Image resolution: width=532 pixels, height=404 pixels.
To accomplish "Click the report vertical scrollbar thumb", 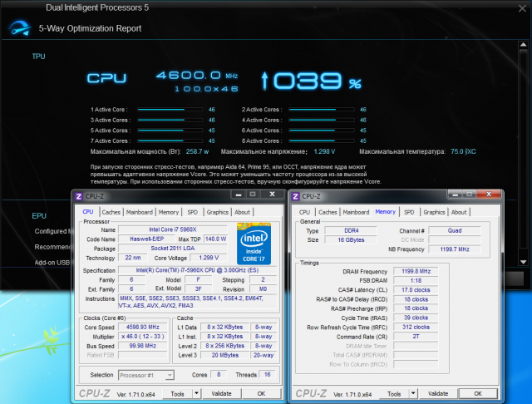I will 523,148.
